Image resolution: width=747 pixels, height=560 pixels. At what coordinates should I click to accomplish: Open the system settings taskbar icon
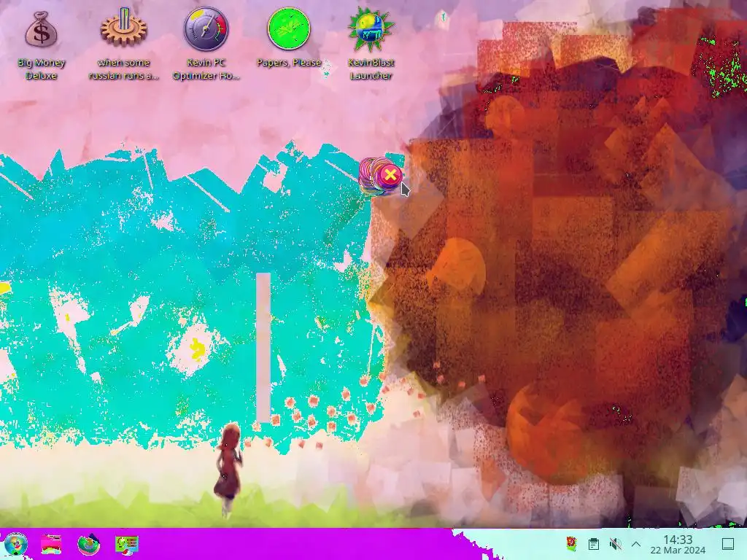tap(127, 544)
